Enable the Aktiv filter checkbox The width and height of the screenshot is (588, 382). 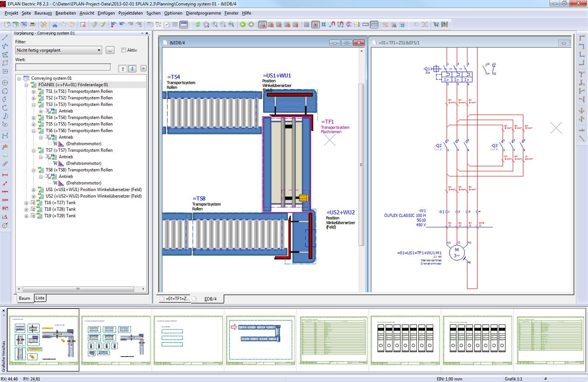click(124, 50)
